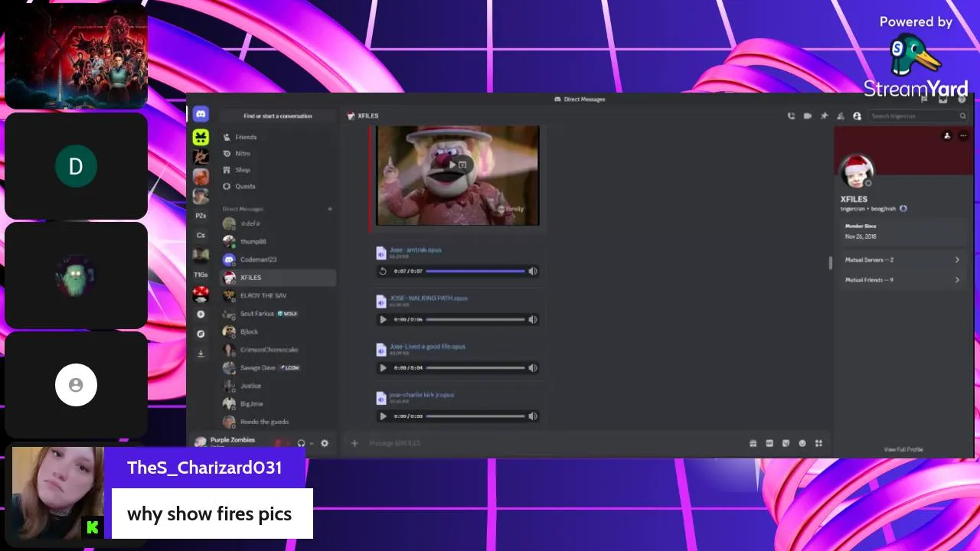Expand Mutual Friends — 9
Screen dimensions: 980x551
901,280
